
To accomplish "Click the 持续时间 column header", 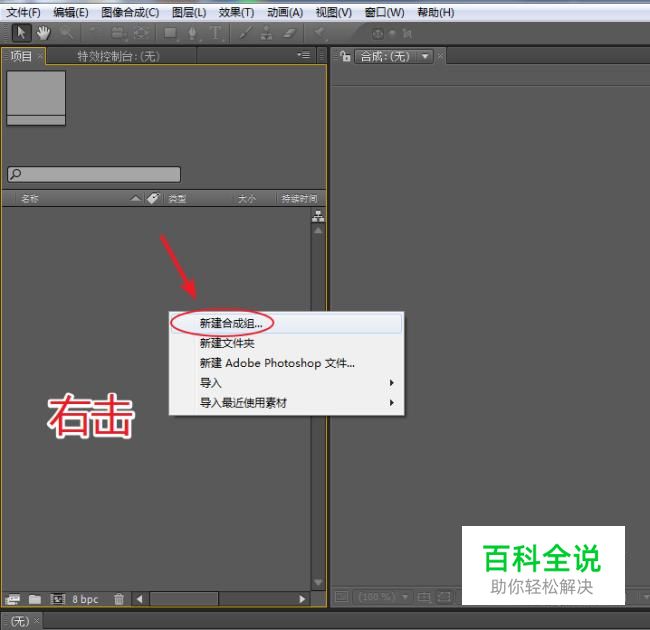I will tap(299, 199).
